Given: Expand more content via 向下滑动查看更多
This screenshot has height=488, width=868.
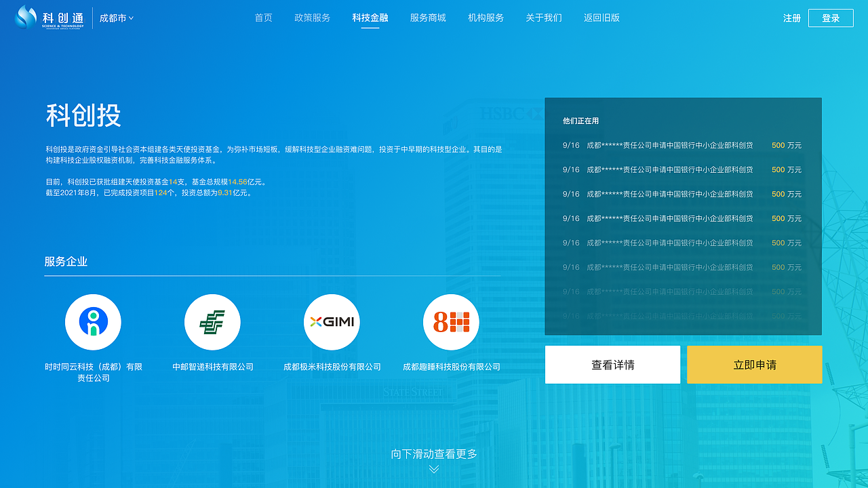Looking at the screenshot, I should coord(433,453).
